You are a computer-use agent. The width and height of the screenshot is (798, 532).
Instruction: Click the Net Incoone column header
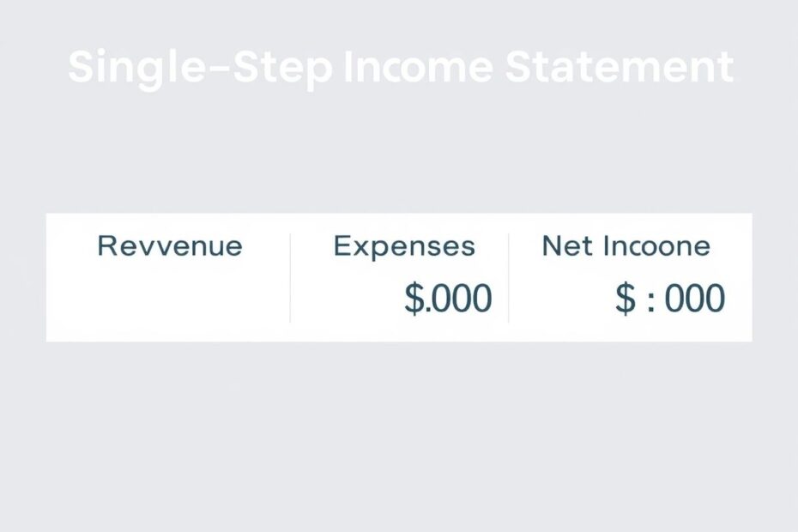coord(626,246)
